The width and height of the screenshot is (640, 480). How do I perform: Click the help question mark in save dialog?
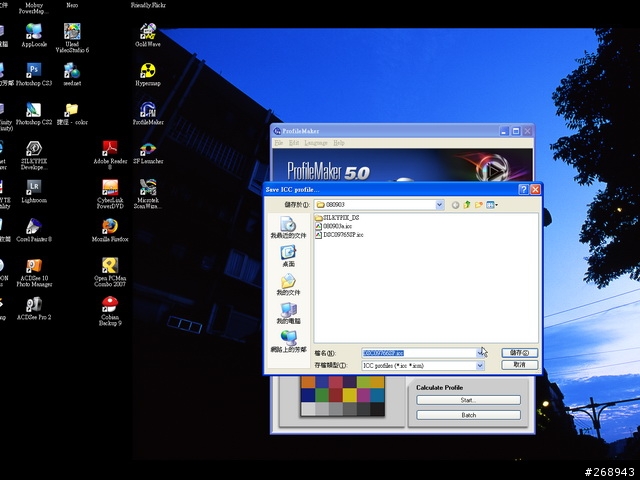coord(523,189)
